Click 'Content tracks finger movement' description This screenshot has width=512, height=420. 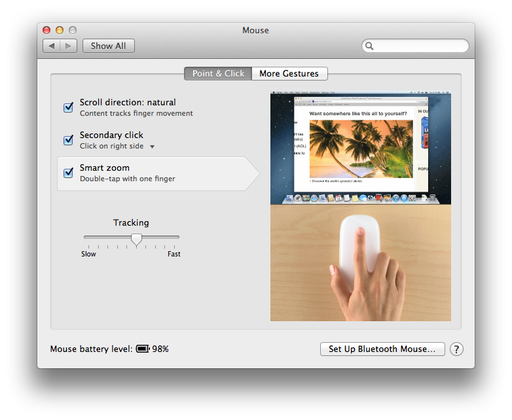[x=136, y=113]
